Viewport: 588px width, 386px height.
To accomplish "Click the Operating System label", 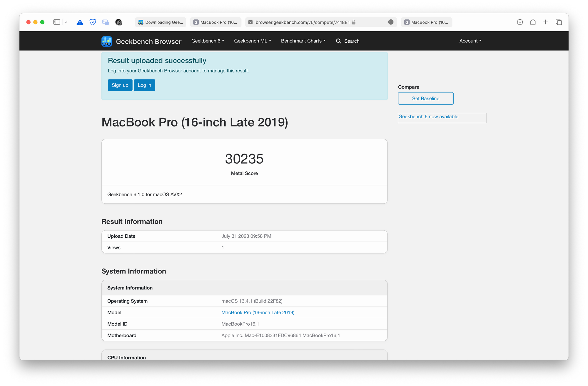I will coord(127,301).
